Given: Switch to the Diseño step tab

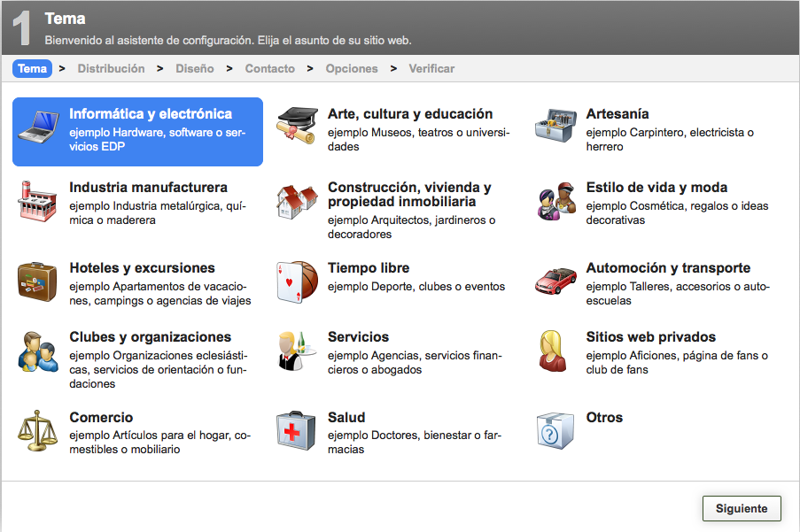Looking at the screenshot, I should (194, 68).
